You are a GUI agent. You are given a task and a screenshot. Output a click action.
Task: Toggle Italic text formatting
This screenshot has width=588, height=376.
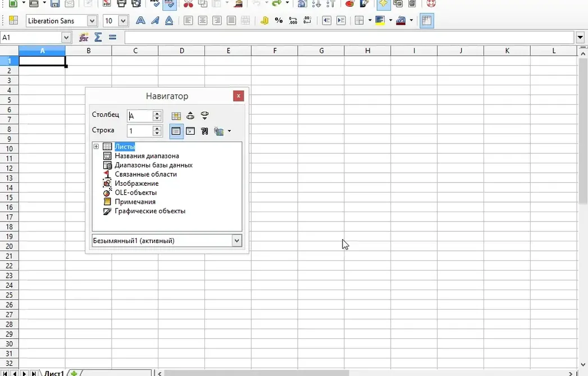coord(155,20)
